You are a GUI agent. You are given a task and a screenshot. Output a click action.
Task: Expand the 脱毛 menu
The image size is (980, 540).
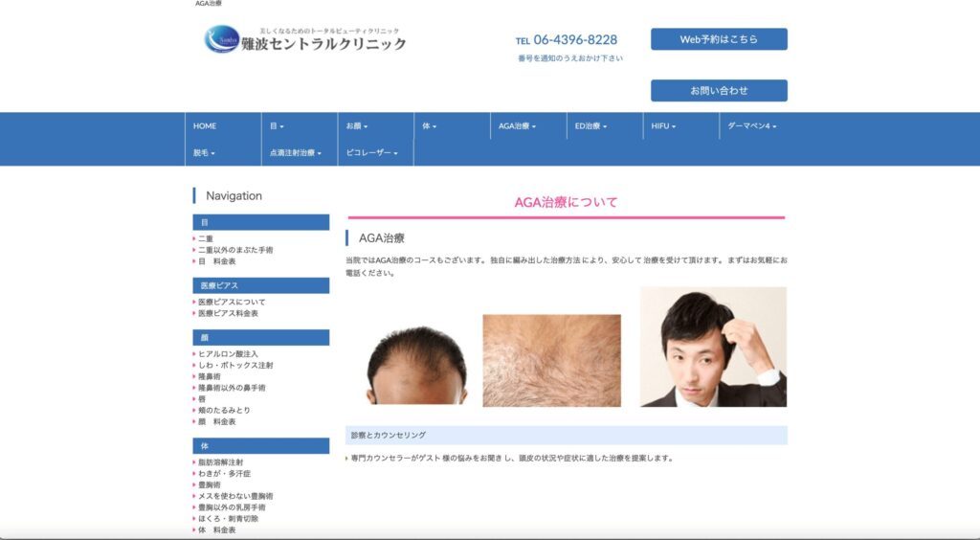204,153
